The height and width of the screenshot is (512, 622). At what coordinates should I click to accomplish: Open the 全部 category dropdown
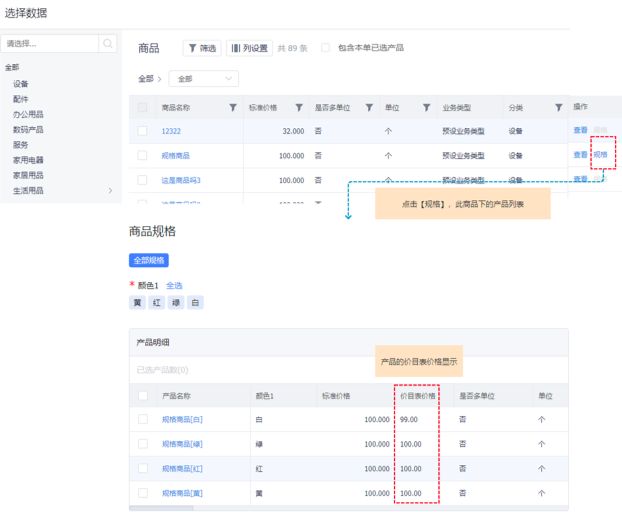pyautogui.click(x=203, y=78)
